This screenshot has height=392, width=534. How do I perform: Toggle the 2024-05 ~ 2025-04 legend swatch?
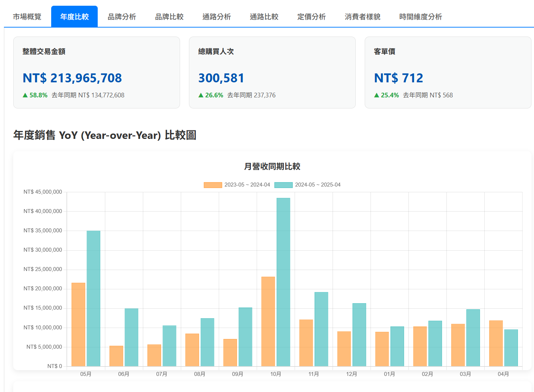click(283, 185)
